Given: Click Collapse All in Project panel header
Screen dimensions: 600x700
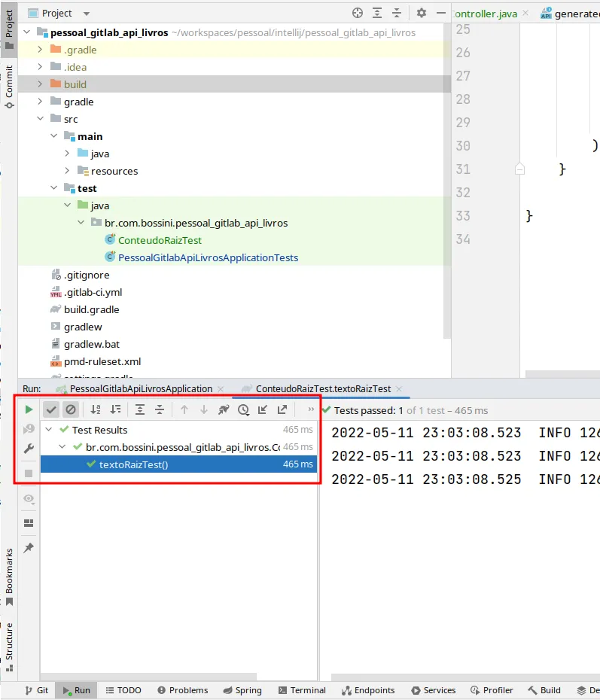Looking at the screenshot, I should [397, 13].
